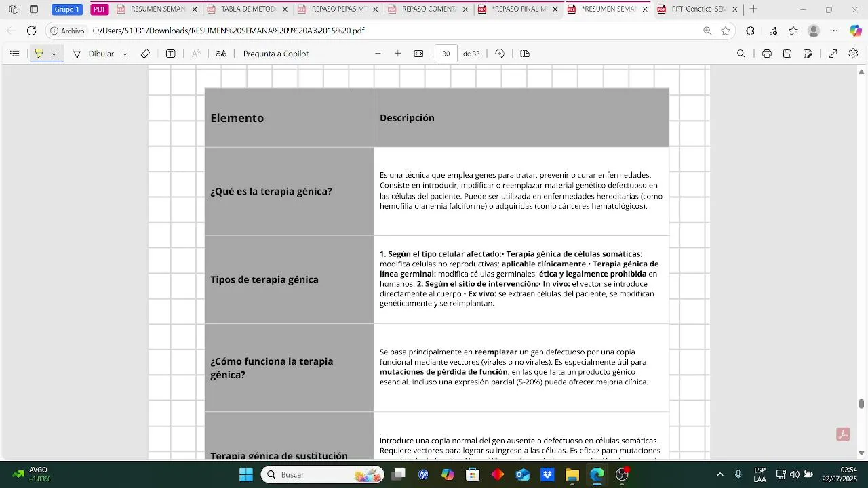
Task: Click the zoom magnifier in address bar
Action: coord(707,31)
